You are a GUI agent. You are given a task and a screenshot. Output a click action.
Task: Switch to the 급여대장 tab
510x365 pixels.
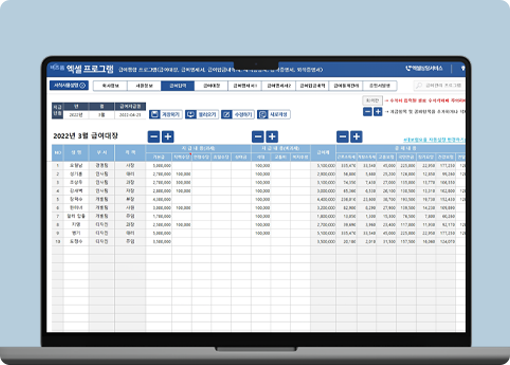211,86
